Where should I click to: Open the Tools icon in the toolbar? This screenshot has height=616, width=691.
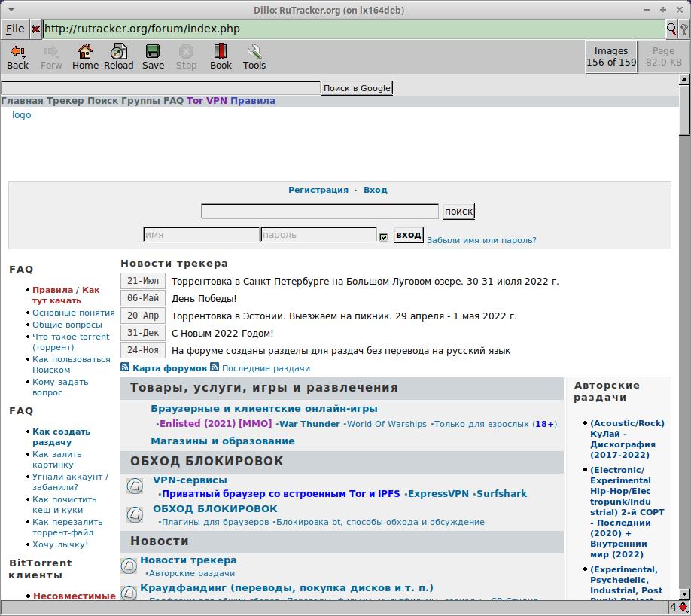coord(254,51)
